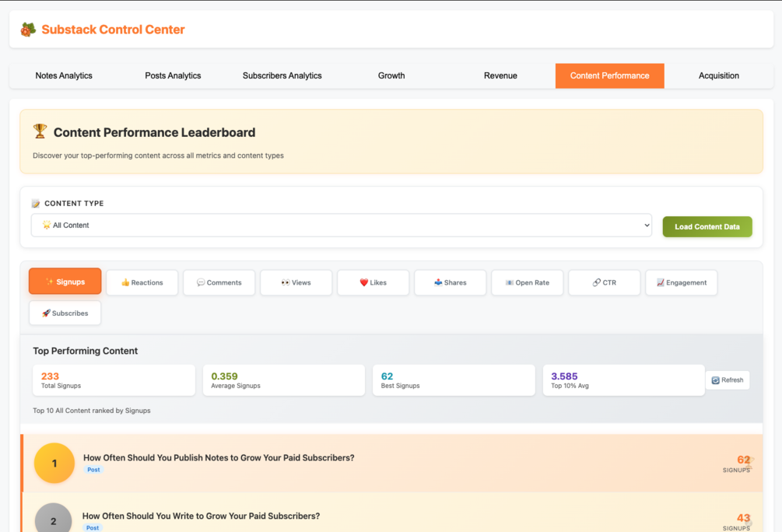Image resolution: width=782 pixels, height=532 pixels.
Task: Click the 62 Best Signups stat card
Action: 454,380
